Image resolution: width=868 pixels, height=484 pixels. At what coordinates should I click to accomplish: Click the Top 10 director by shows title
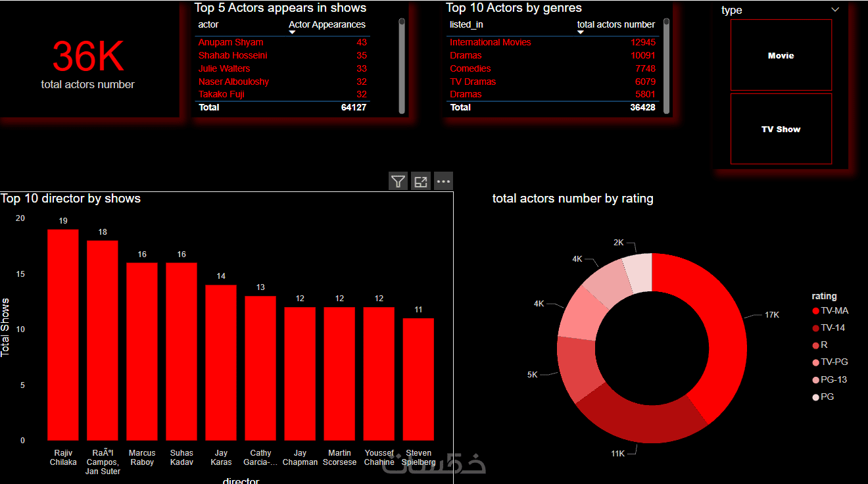[70, 198]
